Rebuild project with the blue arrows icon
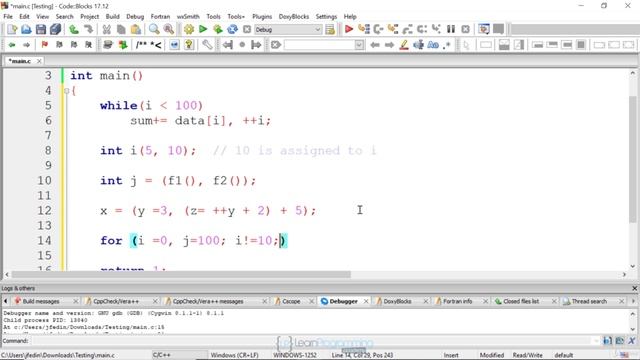 pyautogui.click(x=232, y=29)
